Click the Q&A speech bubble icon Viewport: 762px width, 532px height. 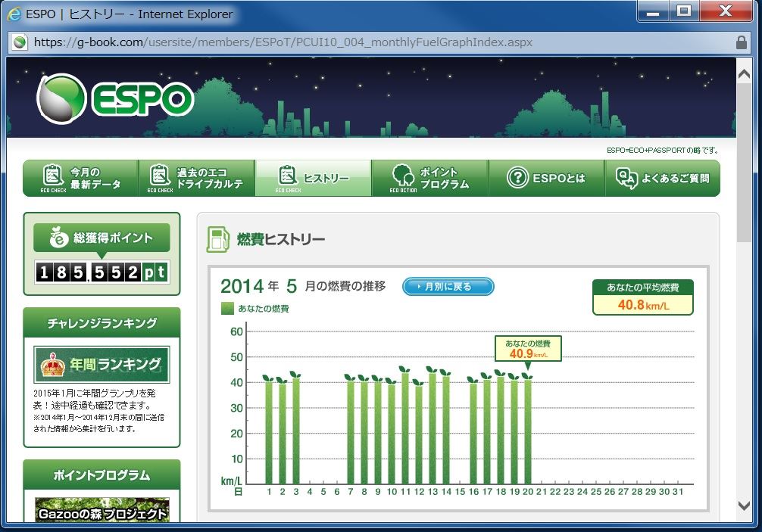click(626, 178)
